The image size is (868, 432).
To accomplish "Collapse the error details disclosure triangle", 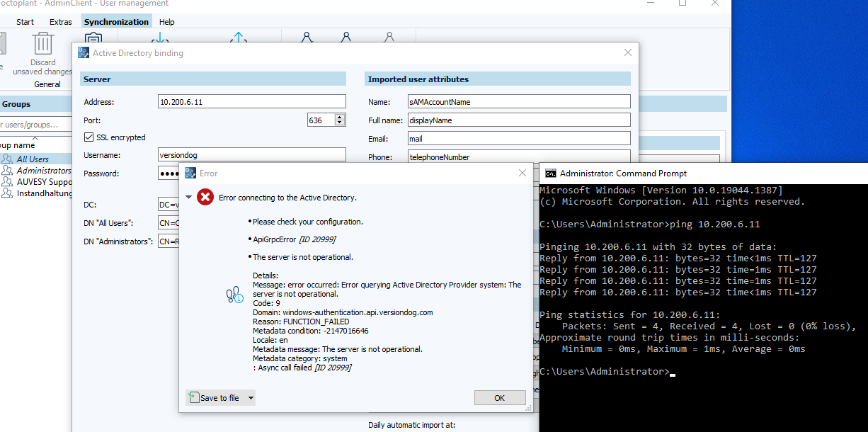I will pos(188,197).
